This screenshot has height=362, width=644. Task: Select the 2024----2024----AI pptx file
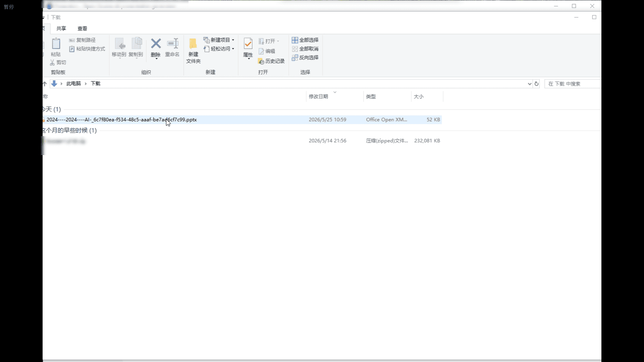point(121,120)
